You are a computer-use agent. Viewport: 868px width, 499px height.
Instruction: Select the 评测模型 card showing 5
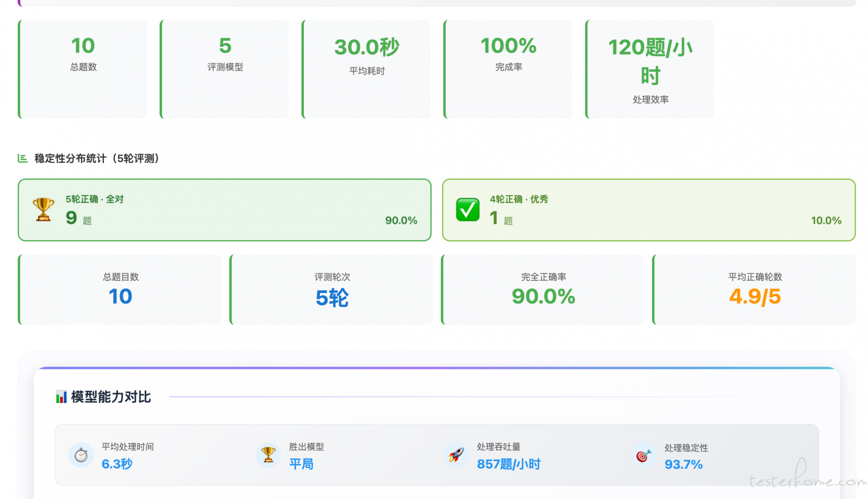pos(225,69)
